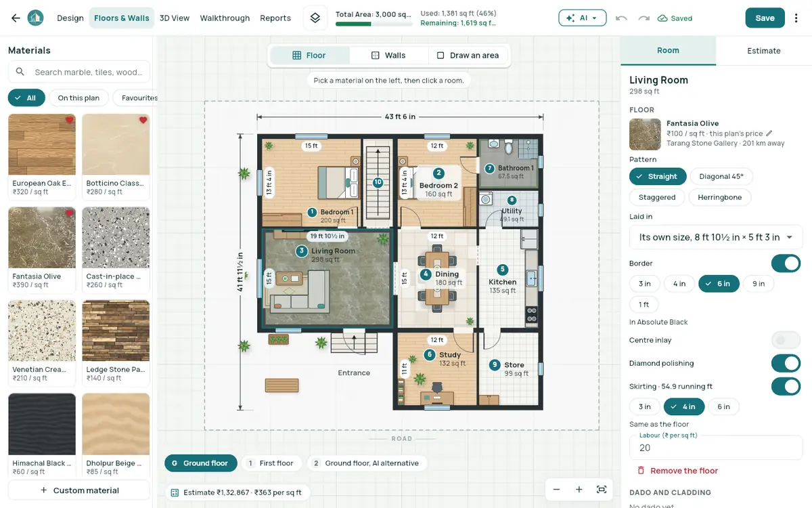812x508 pixels.
Task: Pick the Venetian Cream material swatch
Action: [x=42, y=333]
